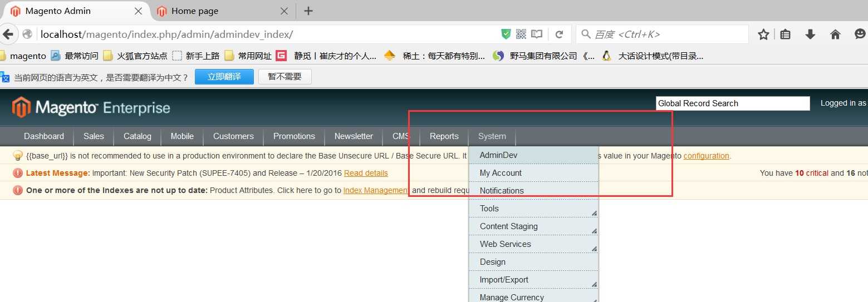Open the Customers menu

(x=233, y=136)
